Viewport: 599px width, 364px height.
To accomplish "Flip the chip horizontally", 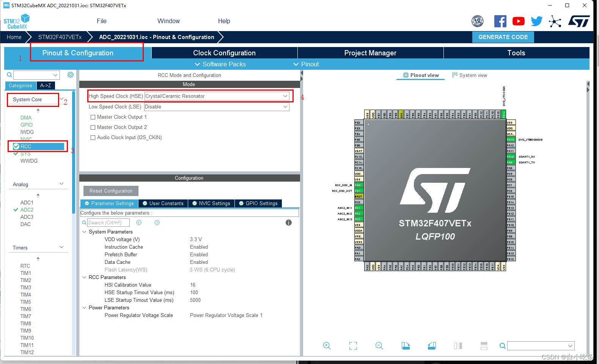I will [x=458, y=346].
